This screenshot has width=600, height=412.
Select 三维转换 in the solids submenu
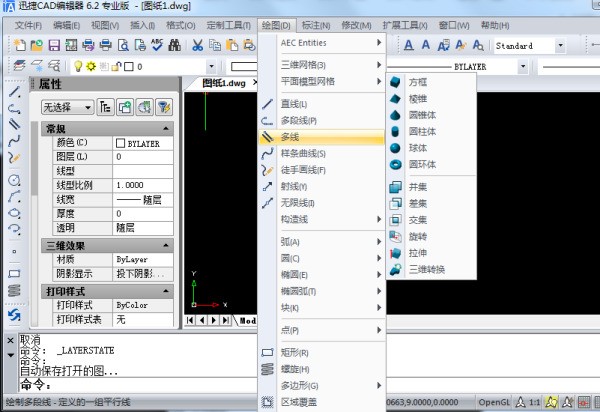431,269
